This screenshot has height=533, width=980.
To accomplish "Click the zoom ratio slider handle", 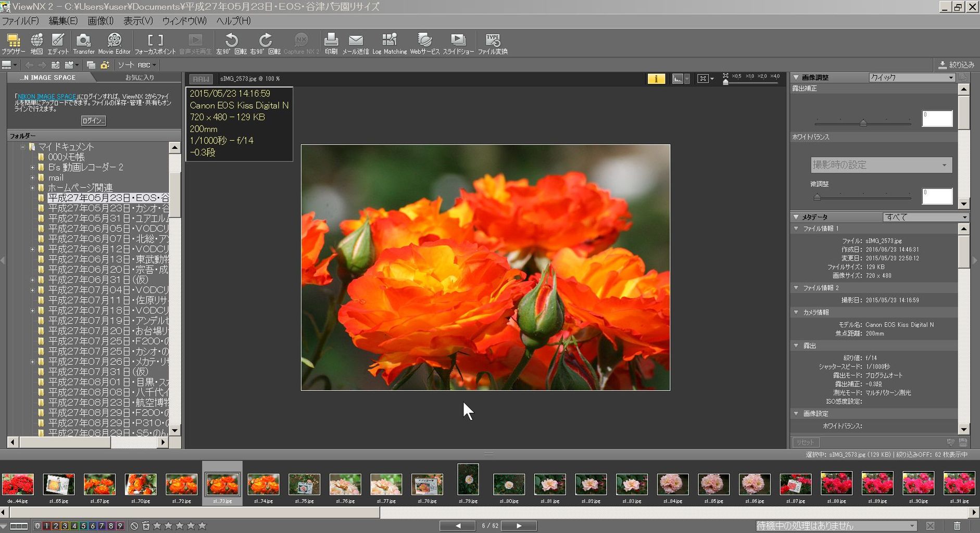I will [726, 82].
